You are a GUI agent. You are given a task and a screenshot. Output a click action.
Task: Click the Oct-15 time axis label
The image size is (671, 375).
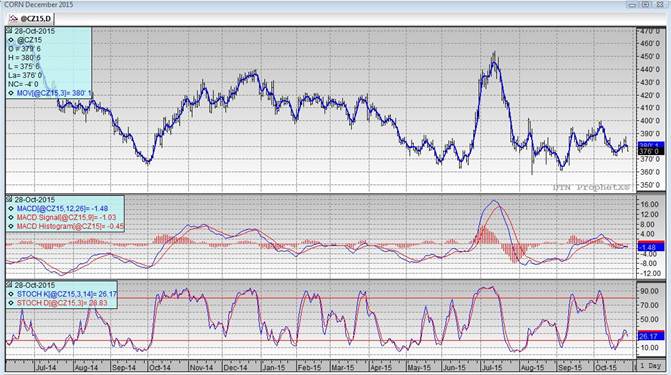606,367
